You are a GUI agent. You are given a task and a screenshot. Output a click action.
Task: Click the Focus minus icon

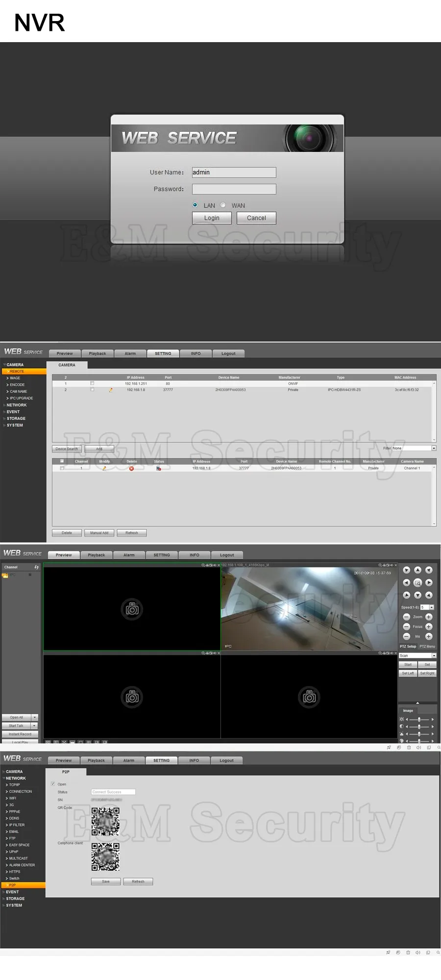406,627
